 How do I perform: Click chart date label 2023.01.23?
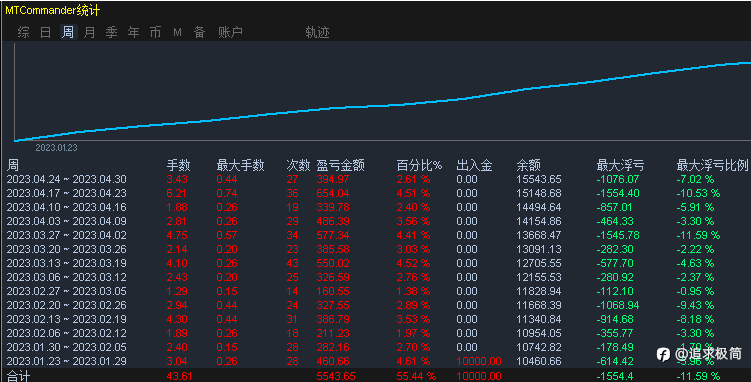56,148
